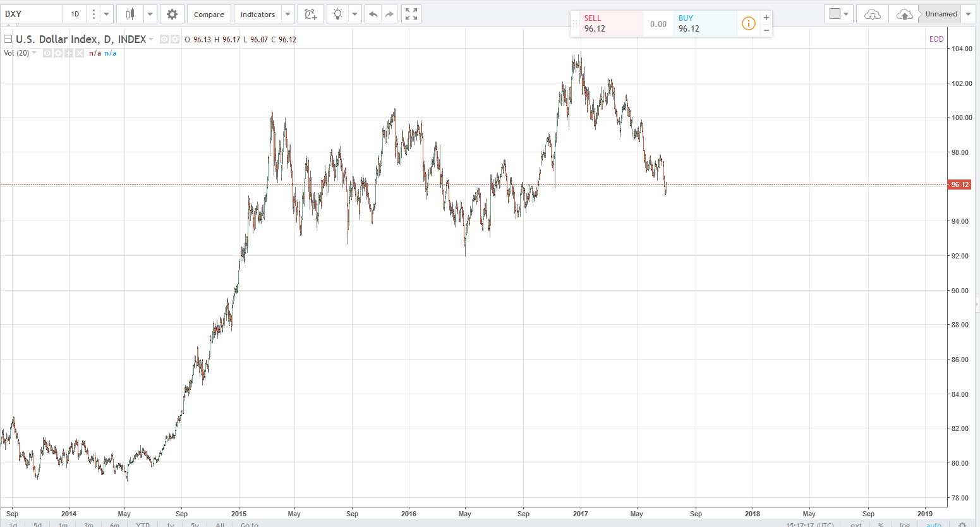The height and width of the screenshot is (527, 980).
Task: Toggle extended hours ext option
Action: pos(856,524)
